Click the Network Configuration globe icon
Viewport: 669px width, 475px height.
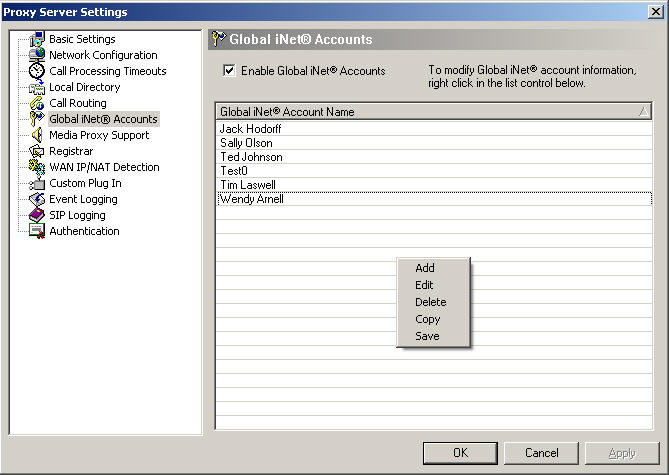tap(37, 55)
